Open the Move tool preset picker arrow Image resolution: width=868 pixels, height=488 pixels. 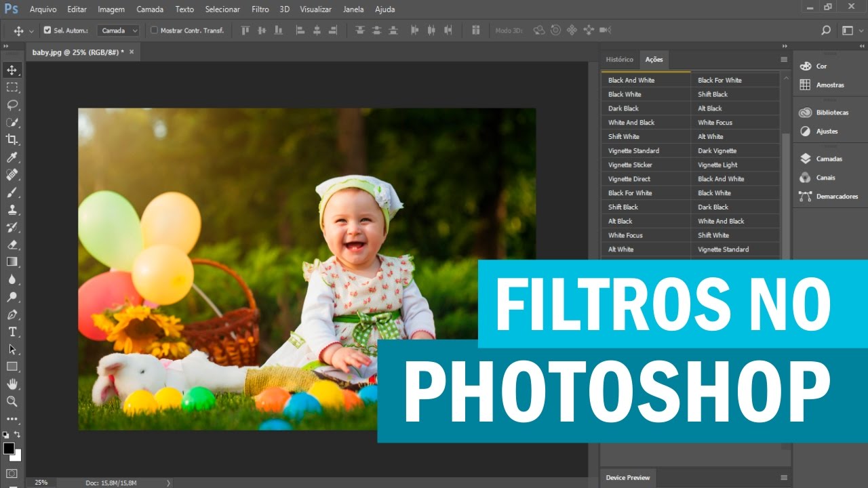[x=31, y=31]
